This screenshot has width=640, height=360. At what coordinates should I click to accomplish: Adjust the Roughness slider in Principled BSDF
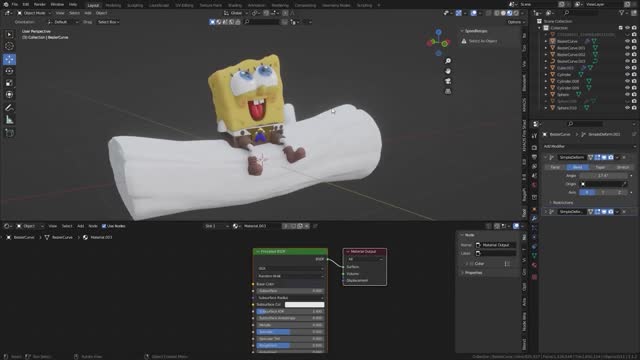click(290, 346)
